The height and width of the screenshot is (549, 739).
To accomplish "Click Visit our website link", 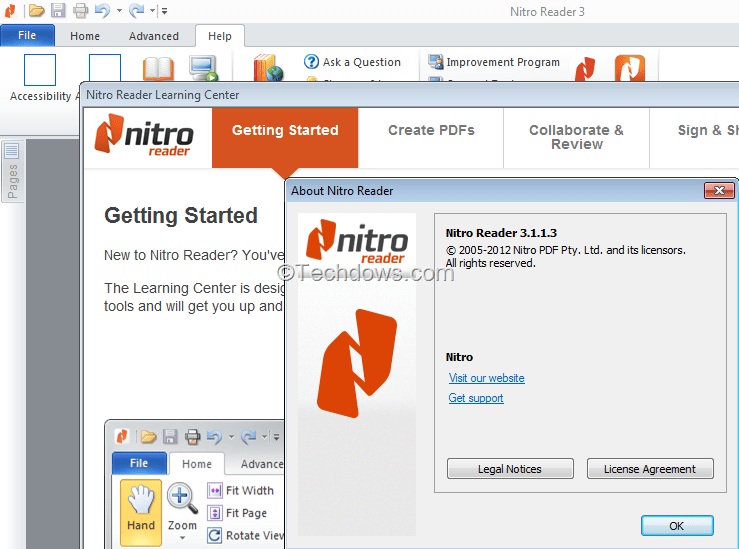I will (x=486, y=378).
